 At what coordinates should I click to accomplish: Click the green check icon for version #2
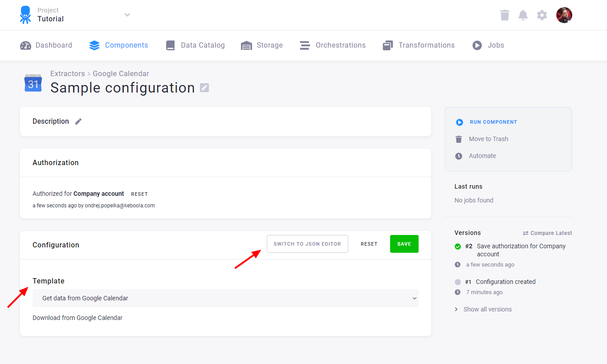458,246
